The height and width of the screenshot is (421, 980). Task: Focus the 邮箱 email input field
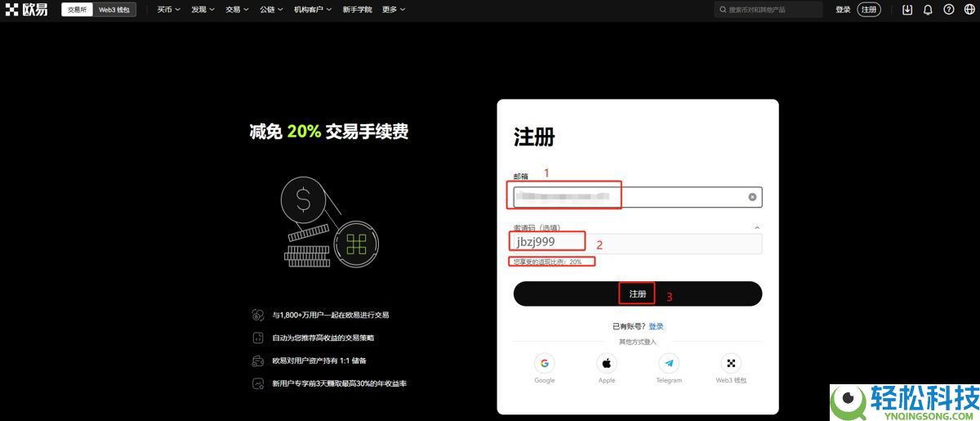pos(637,197)
